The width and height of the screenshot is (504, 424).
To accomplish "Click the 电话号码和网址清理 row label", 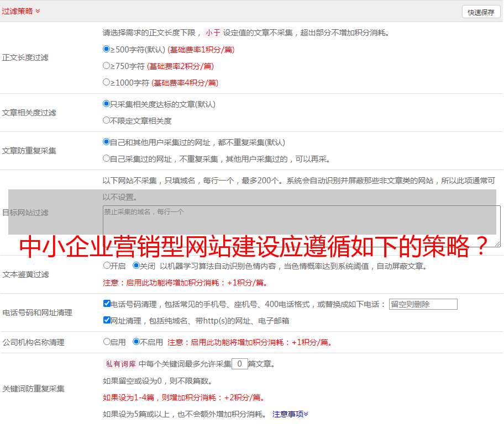I will point(37,312).
